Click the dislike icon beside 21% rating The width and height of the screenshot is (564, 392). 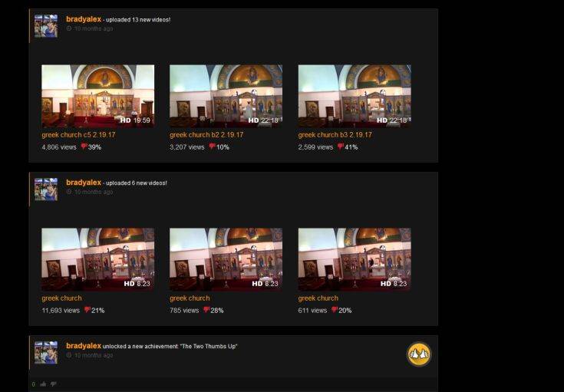87,310
